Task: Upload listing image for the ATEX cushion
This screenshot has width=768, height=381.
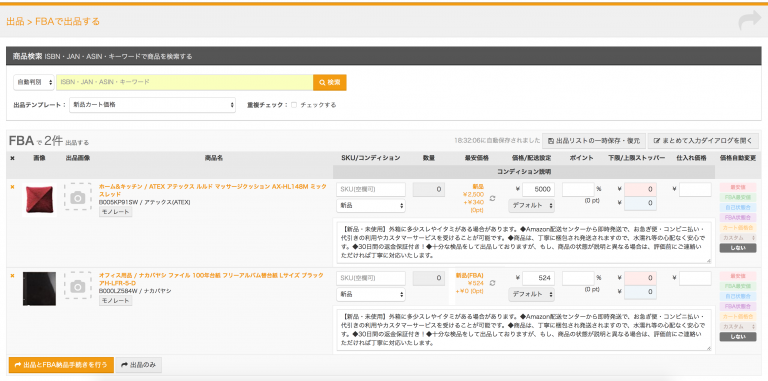Action: [77, 197]
